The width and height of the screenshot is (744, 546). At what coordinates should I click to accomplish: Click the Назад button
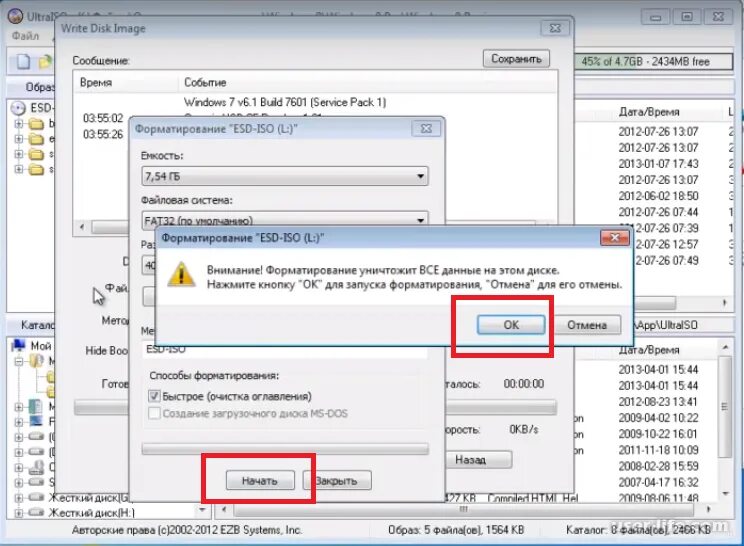pos(478,459)
